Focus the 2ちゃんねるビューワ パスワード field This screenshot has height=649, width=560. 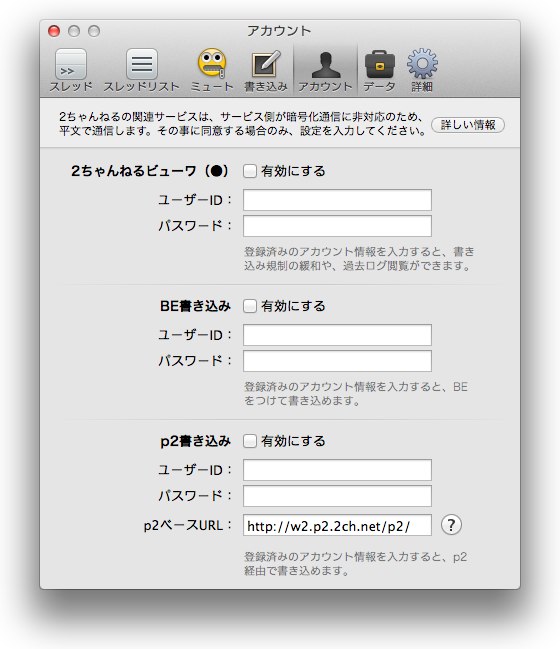click(x=337, y=226)
